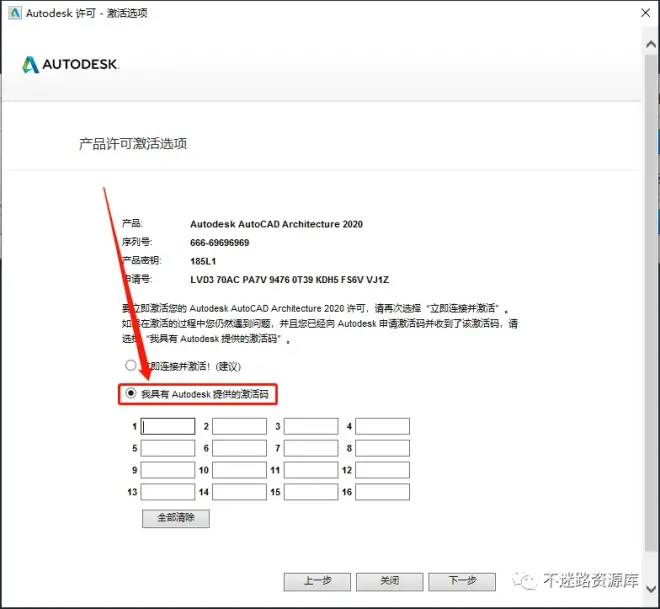Select the I have an Autodesk activation code option

pyautogui.click(x=130, y=393)
